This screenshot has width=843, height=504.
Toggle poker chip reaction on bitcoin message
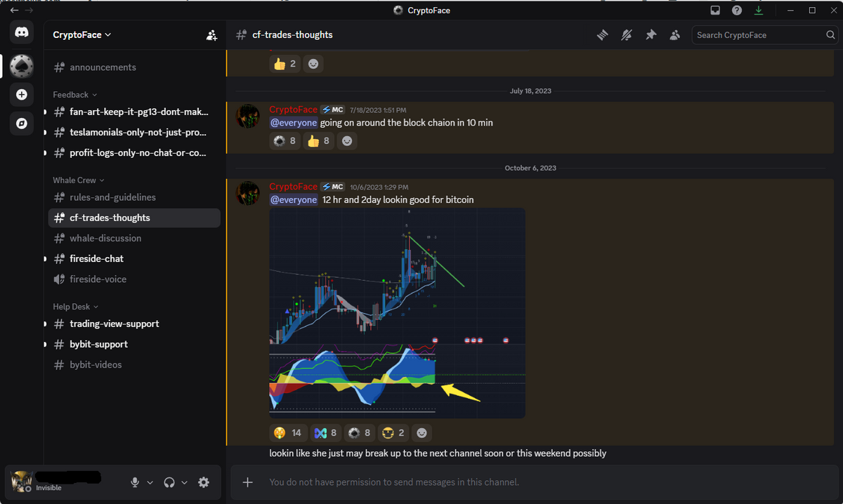[360, 432]
